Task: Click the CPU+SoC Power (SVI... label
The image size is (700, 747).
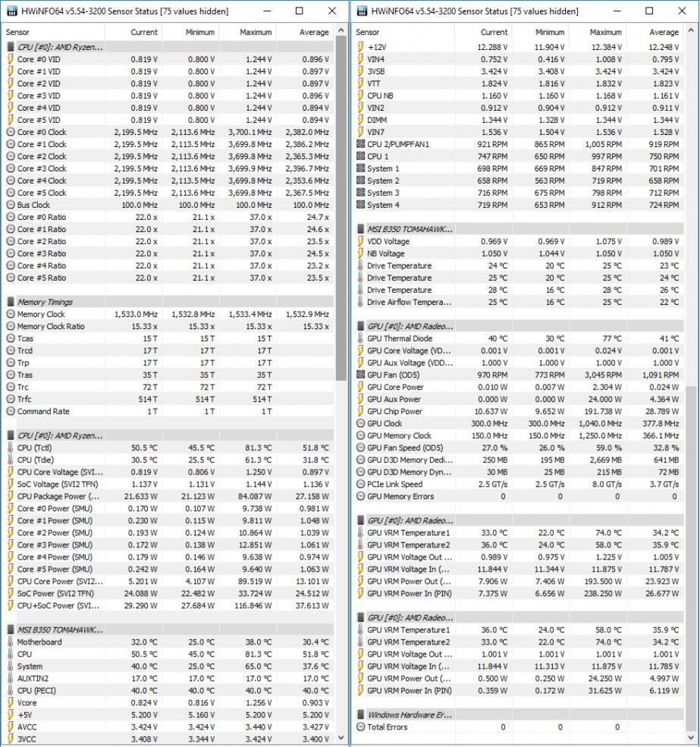Action: click(x=58, y=605)
